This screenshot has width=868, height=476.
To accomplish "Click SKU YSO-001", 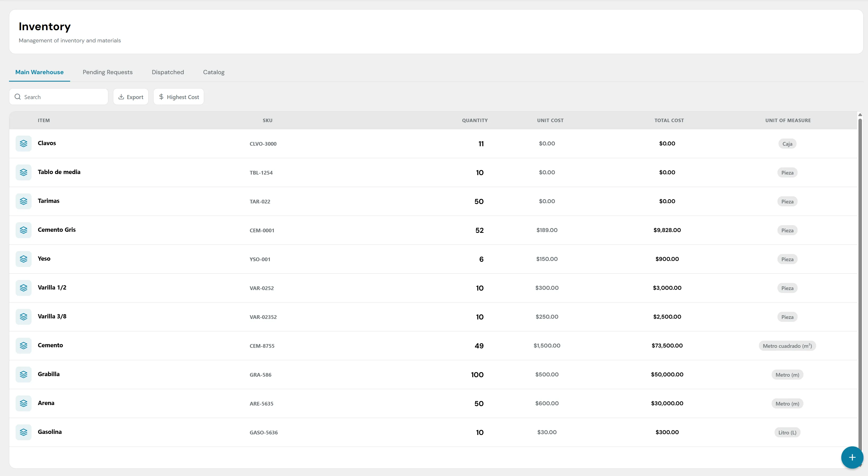I will (260, 259).
